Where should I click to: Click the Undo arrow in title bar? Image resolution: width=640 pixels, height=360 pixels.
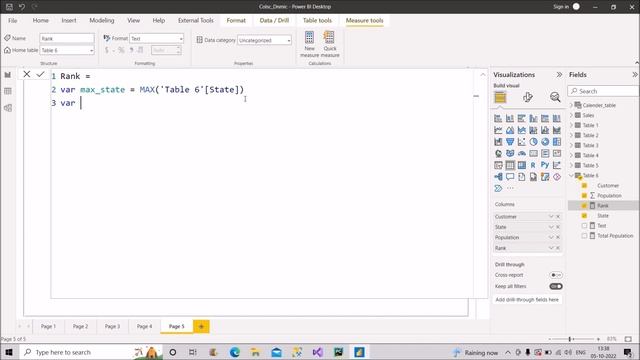(x=22, y=7)
